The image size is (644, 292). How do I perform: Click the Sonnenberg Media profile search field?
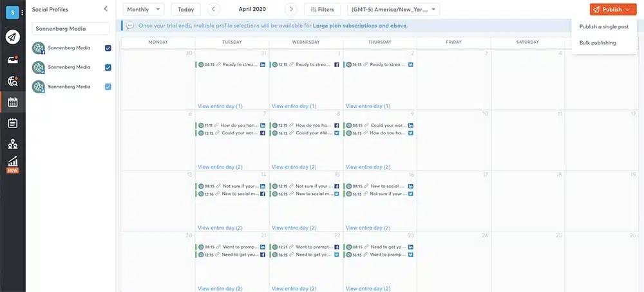(71, 29)
